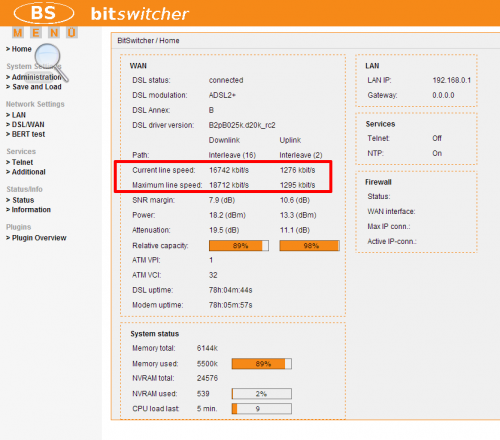The image size is (500, 440).
Task: Click the Memory used 89% bar
Action: click(x=262, y=364)
